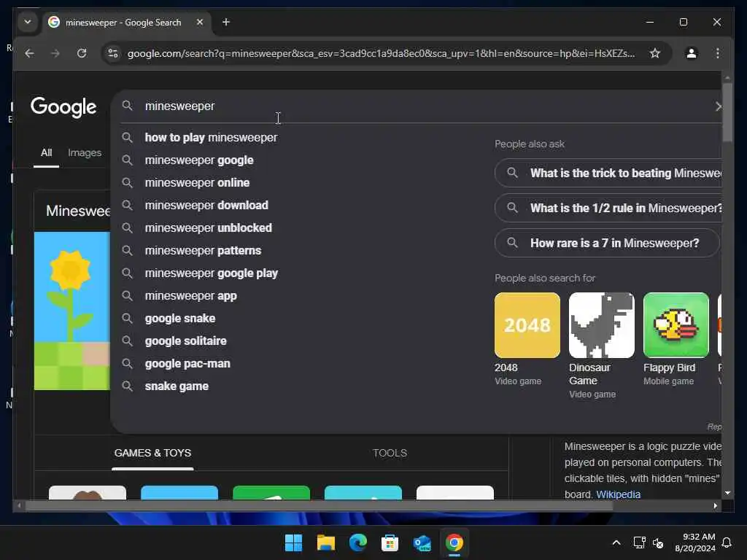Open a new tab with the plus button
The height and width of the screenshot is (560, 747).
pos(226,23)
